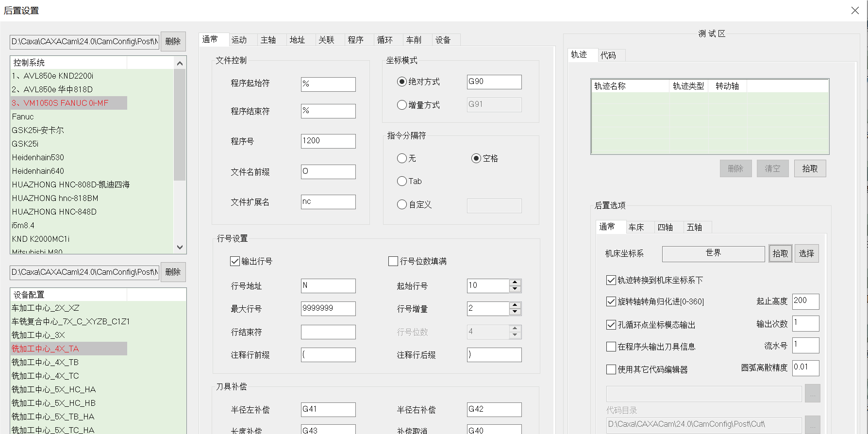
Task: Click 文件扩展名 input field
Action: (328, 202)
